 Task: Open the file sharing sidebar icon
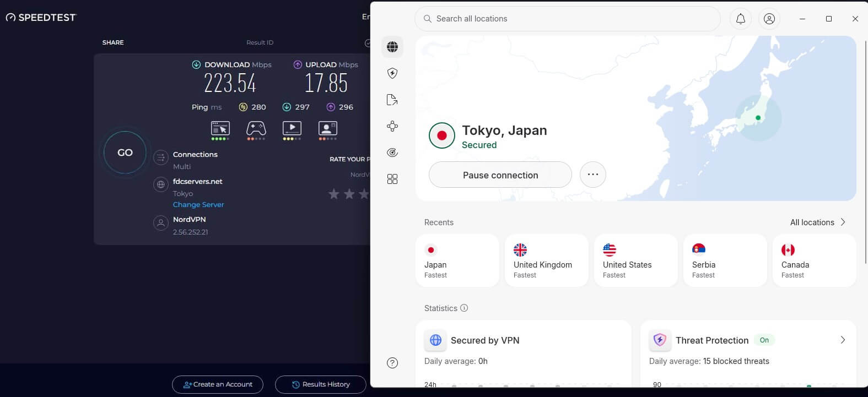(392, 100)
